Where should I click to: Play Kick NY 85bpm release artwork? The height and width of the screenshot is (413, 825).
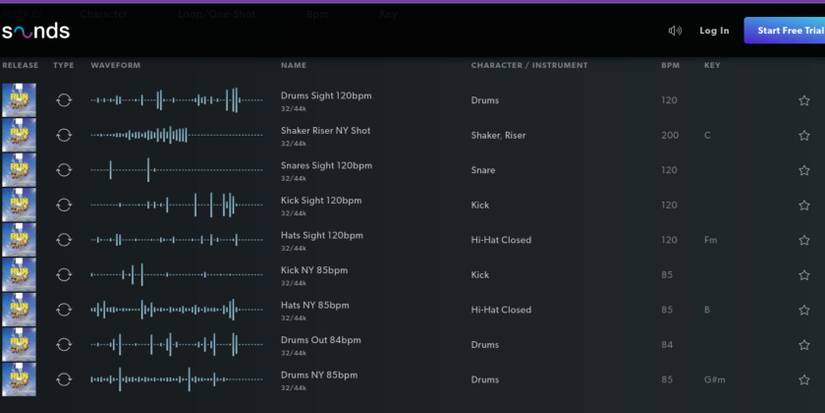[x=19, y=275]
